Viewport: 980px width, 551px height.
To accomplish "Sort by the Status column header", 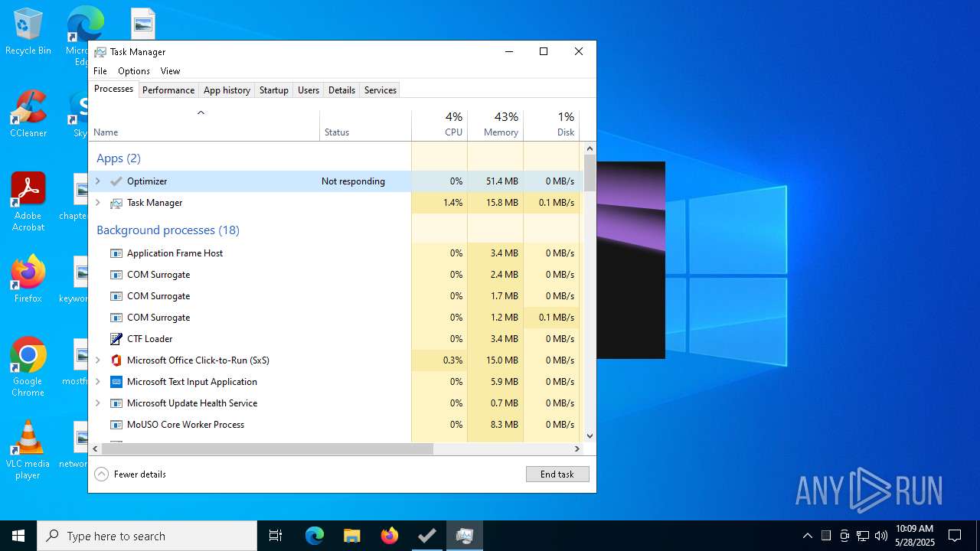I will click(x=366, y=126).
